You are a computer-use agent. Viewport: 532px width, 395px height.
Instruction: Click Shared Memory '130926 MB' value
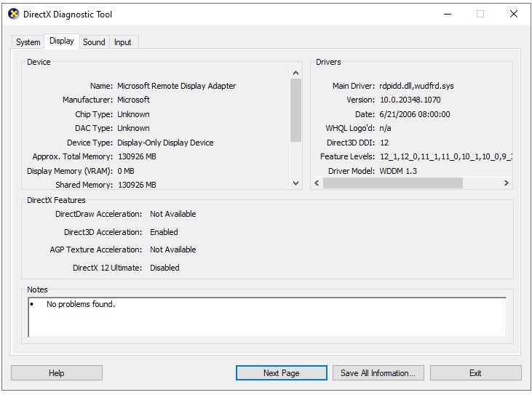coord(137,185)
